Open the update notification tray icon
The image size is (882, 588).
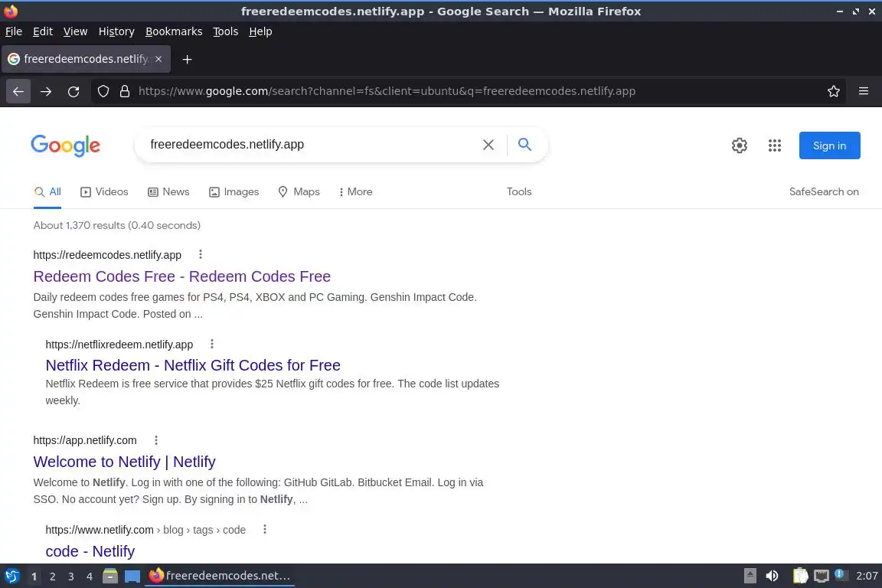[x=840, y=574]
